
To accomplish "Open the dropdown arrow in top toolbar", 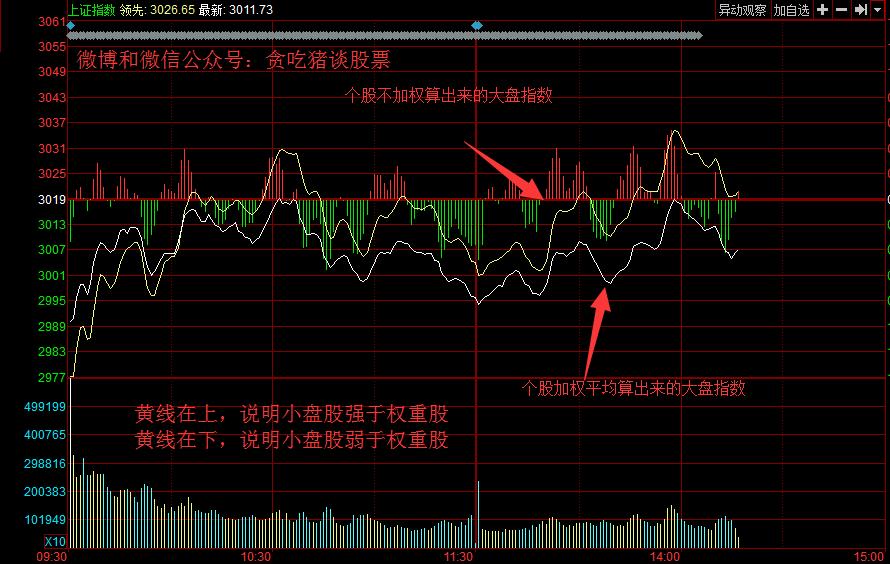I will (x=878, y=10).
